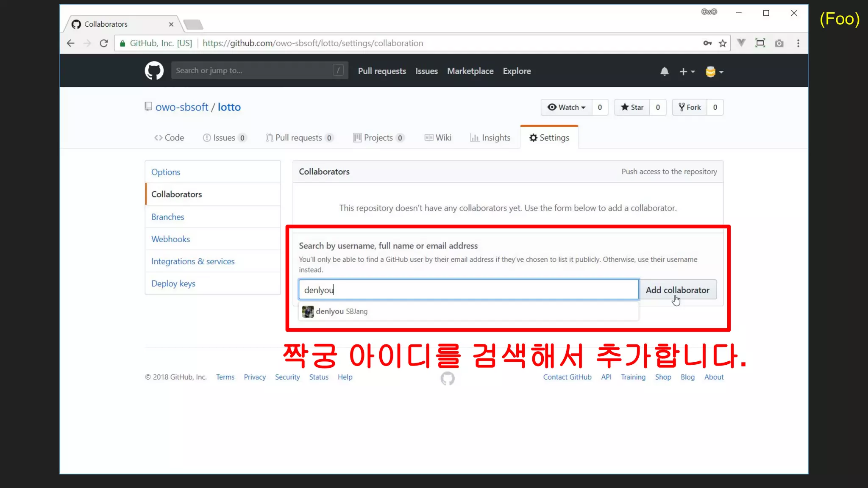This screenshot has height=488, width=868.
Task: Click the Star count number
Action: pos(658,107)
